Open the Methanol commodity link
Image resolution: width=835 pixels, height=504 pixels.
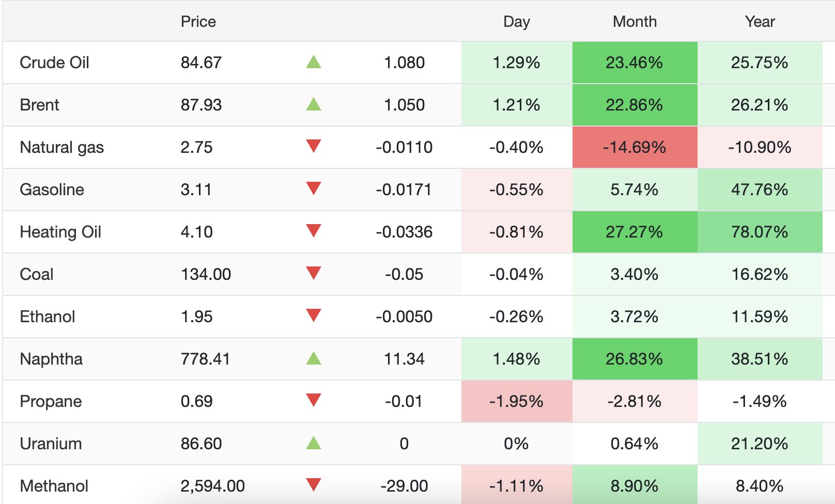(x=54, y=486)
